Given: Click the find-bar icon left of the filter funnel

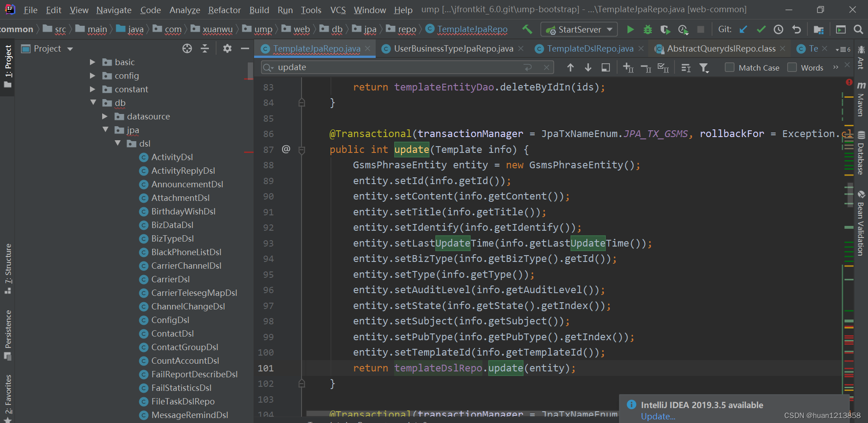Looking at the screenshot, I should [686, 68].
